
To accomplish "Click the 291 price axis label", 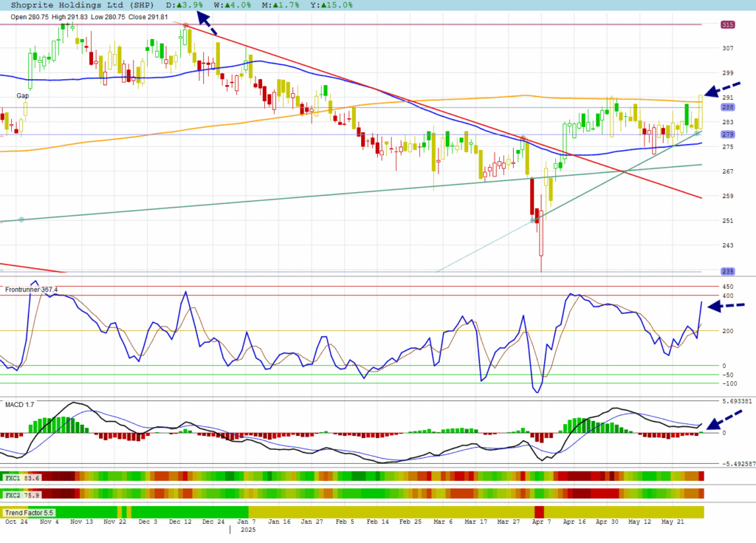I will click(727, 98).
